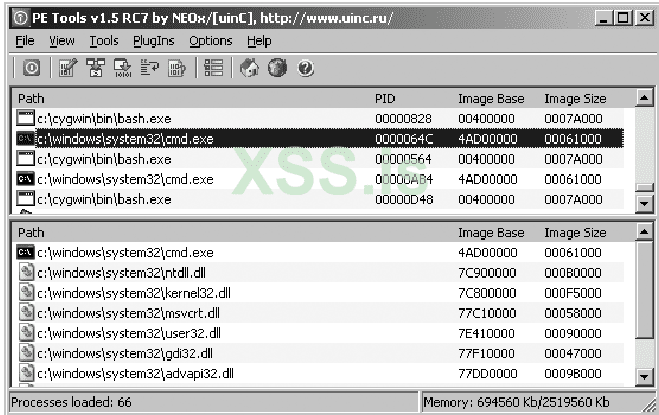Click image base value 7C900000

click(487, 273)
